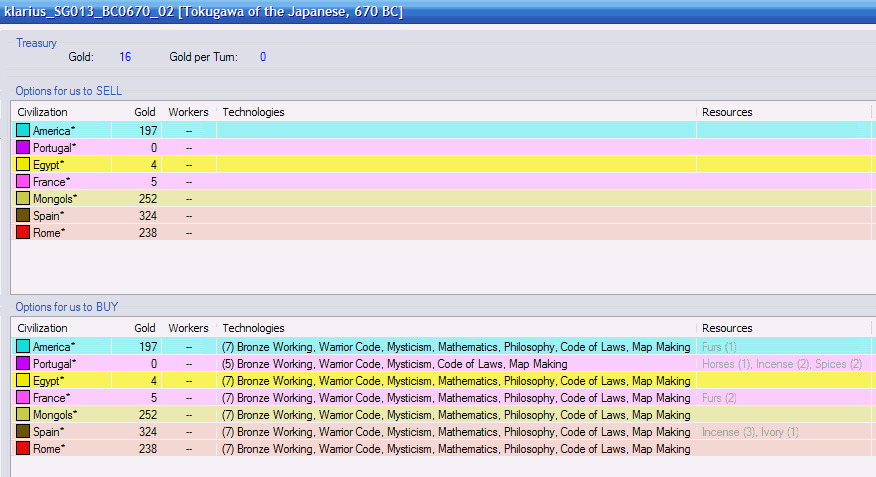Click Spain color swatch in BUY list
The image size is (876, 477).
tap(23, 432)
